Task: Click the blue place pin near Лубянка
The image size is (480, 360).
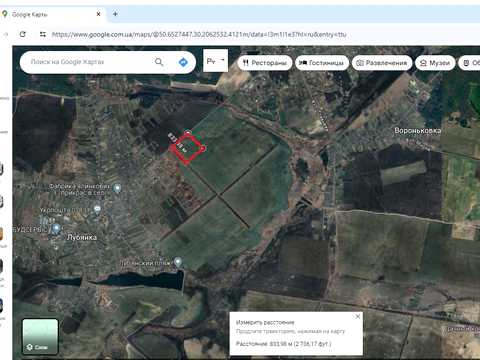Action: [56, 229]
